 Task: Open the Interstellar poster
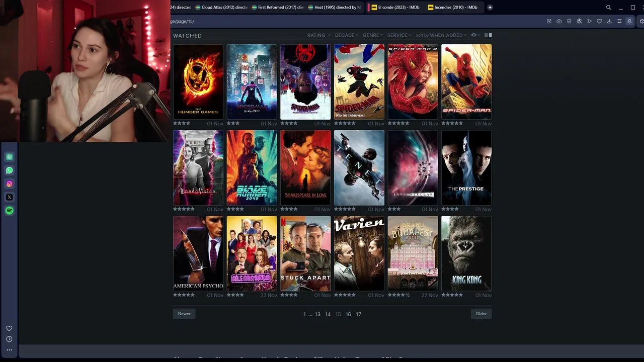pyautogui.click(x=413, y=168)
